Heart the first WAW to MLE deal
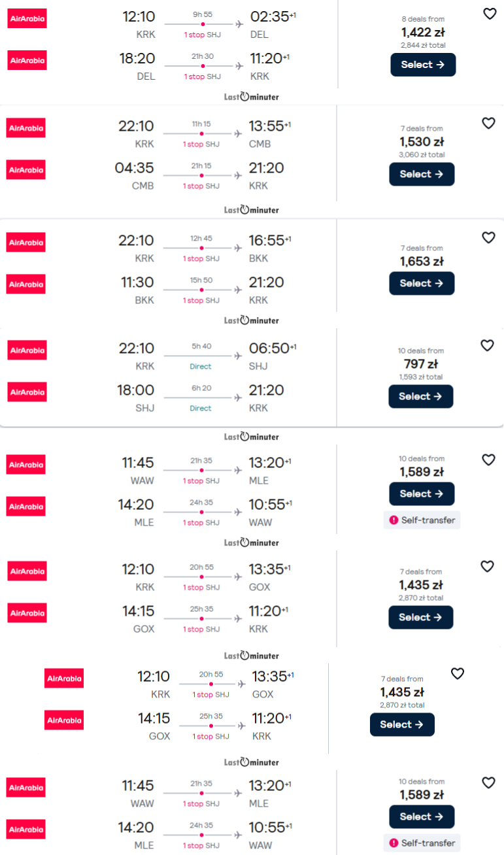The width and height of the screenshot is (504, 855). [488, 460]
